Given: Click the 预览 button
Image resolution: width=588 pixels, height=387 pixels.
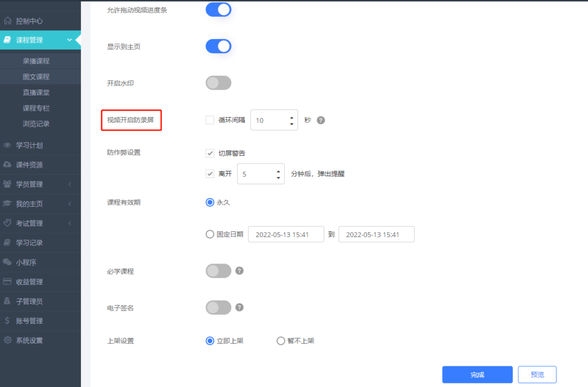Looking at the screenshot, I should (x=537, y=374).
